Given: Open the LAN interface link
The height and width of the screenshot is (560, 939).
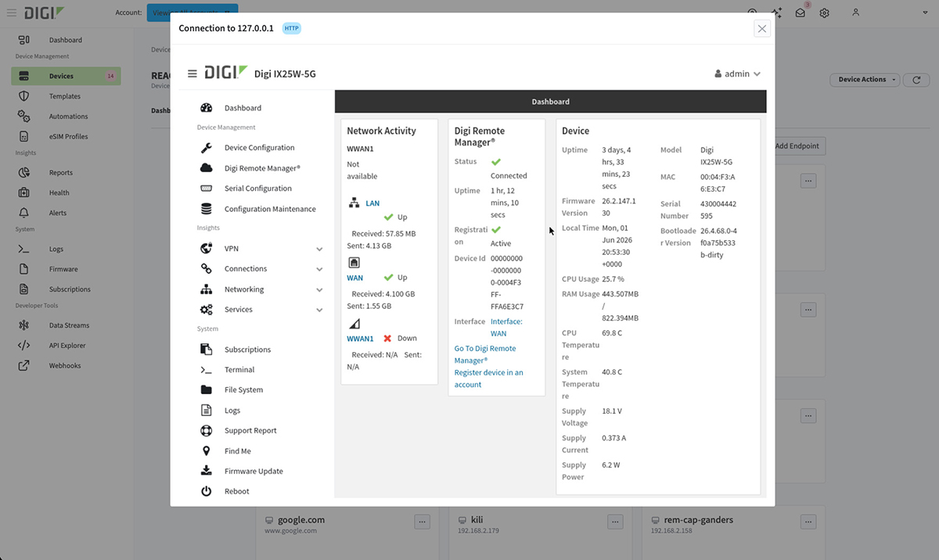Looking at the screenshot, I should tap(372, 203).
